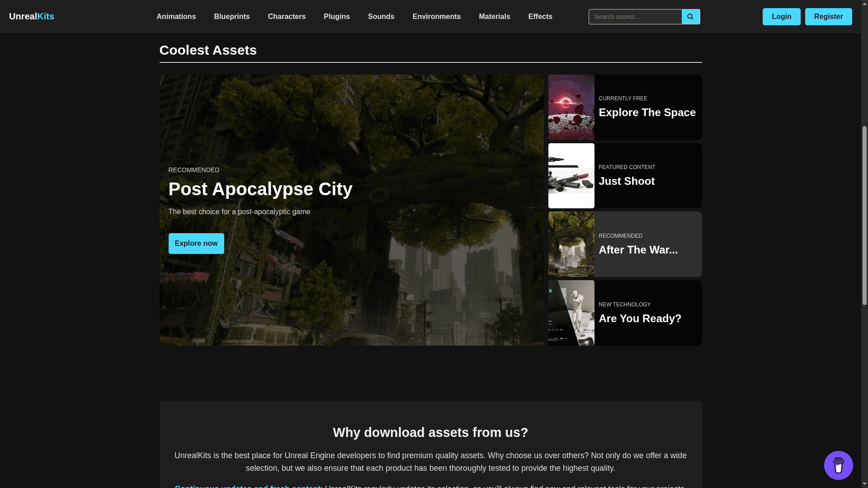Click the Explore now button
868x488 pixels.
196,243
